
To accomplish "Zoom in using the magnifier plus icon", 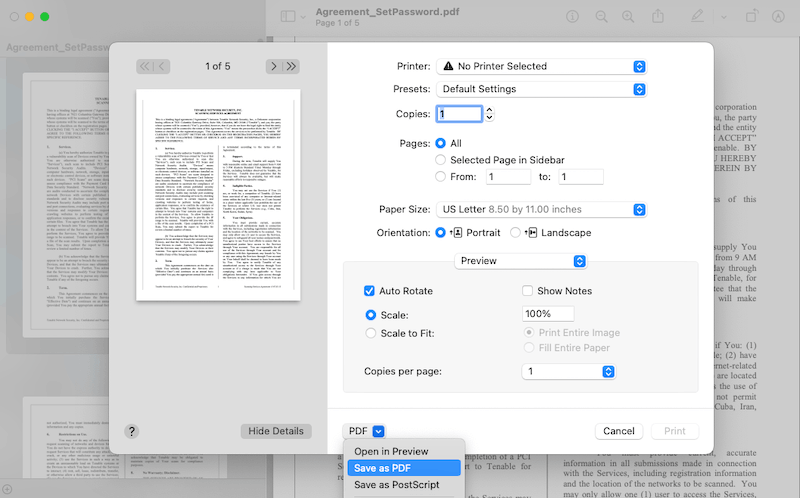I will [x=628, y=16].
